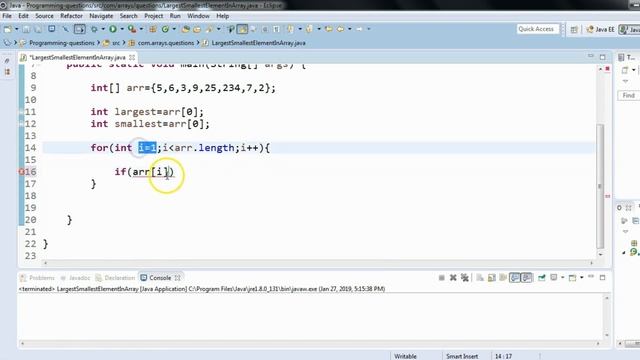The width and height of the screenshot is (640, 360).
Task: Open the File menu
Action: [x=7, y=16]
